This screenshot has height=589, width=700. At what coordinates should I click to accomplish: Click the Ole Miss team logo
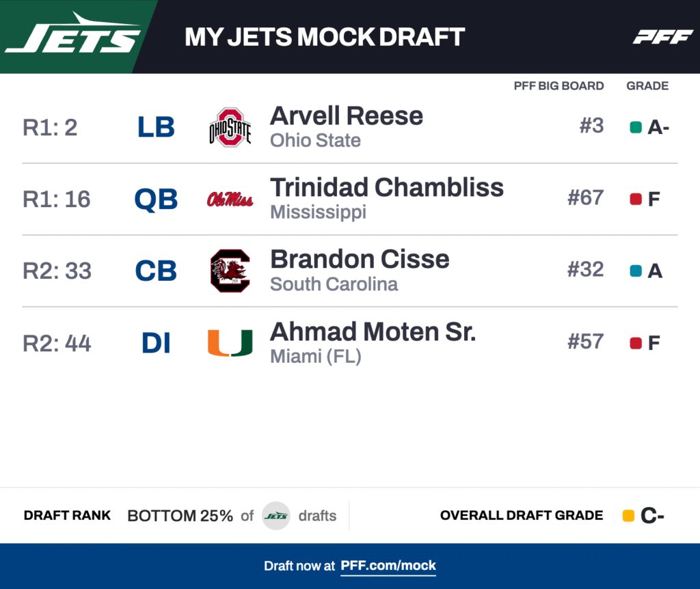tap(230, 200)
